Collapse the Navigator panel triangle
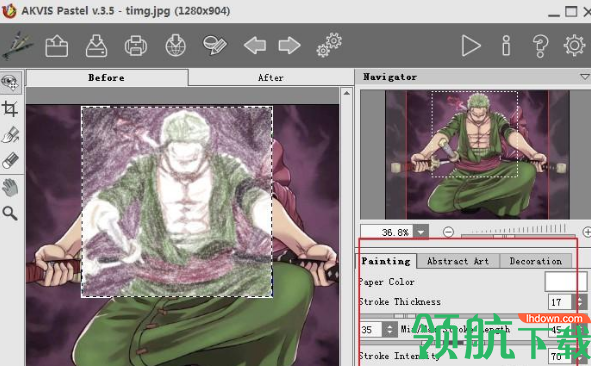 point(585,77)
